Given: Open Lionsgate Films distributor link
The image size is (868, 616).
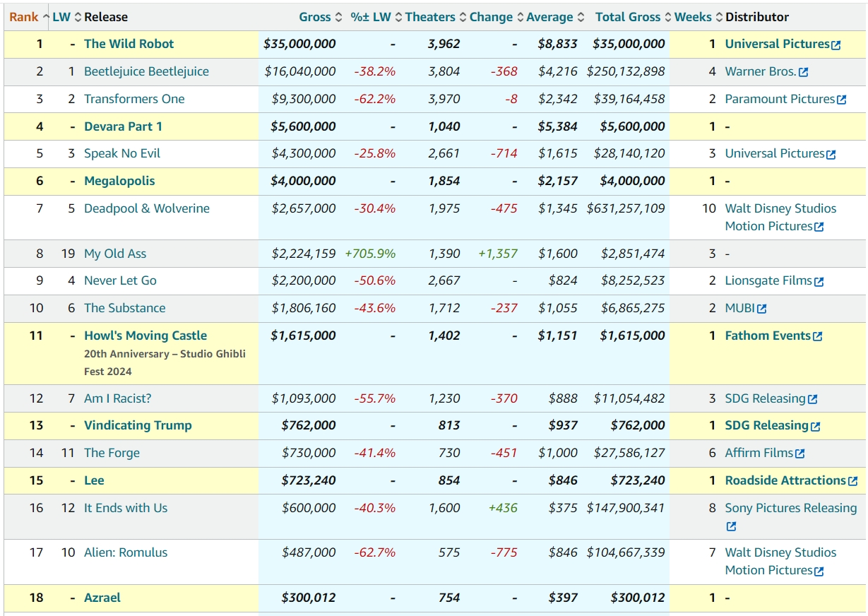Looking at the screenshot, I should coord(768,280).
